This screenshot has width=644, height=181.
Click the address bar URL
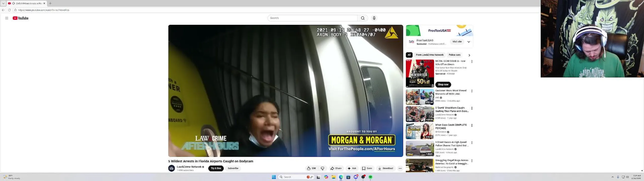pyautogui.click(x=44, y=10)
